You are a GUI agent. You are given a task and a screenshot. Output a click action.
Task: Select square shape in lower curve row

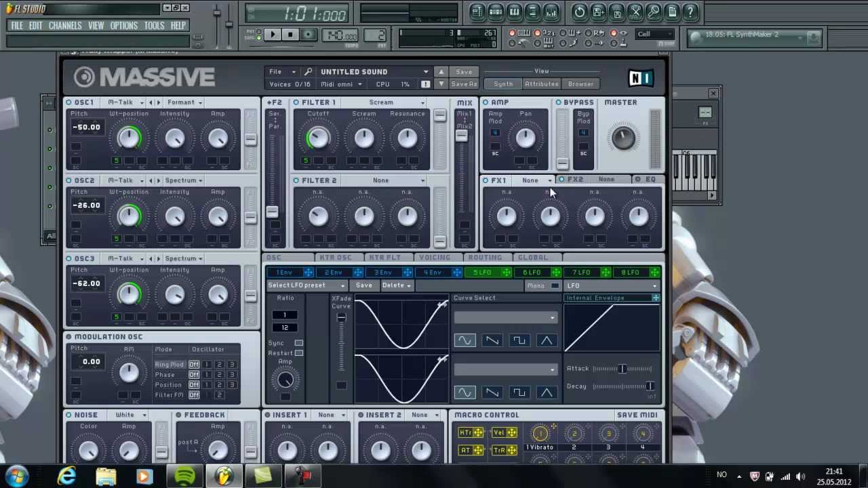tap(519, 392)
